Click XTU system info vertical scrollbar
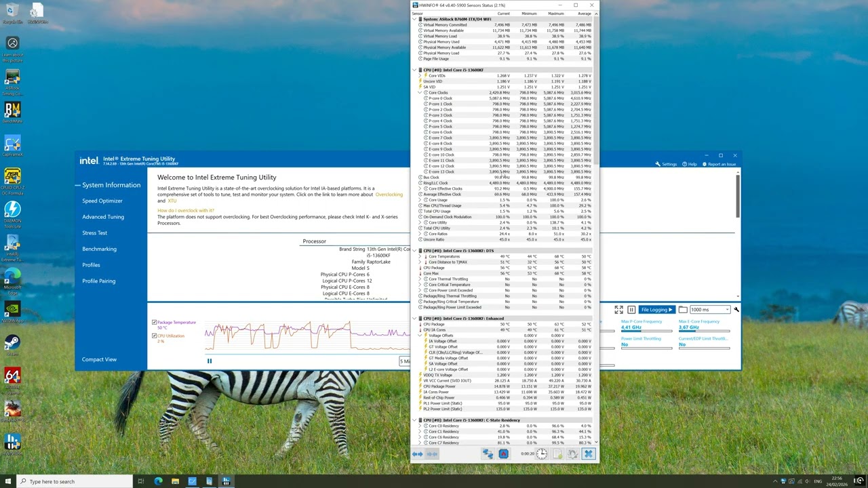Viewport: 868px width, 488px height. pos(738,197)
